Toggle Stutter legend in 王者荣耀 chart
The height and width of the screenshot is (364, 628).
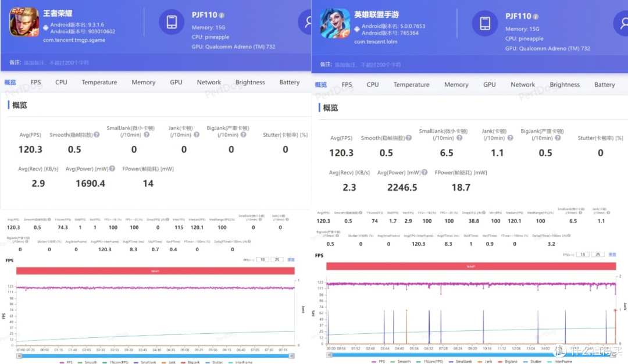click(x=214, y=362)
